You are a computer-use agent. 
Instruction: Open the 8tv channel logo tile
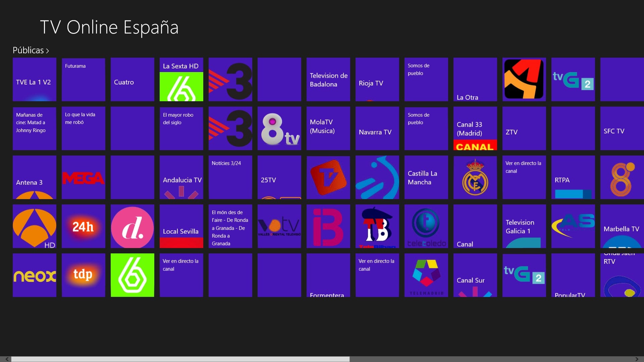click(x=279, y=128)
